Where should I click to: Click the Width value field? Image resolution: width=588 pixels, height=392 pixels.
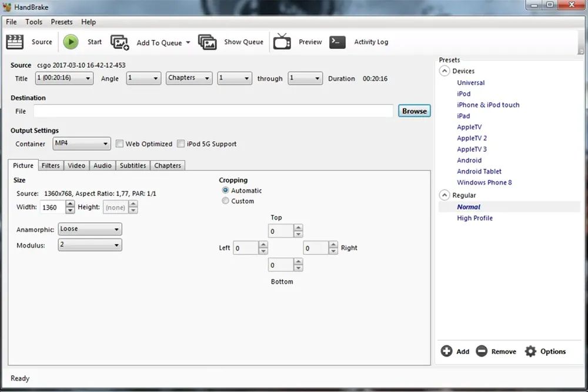point(53,207)
